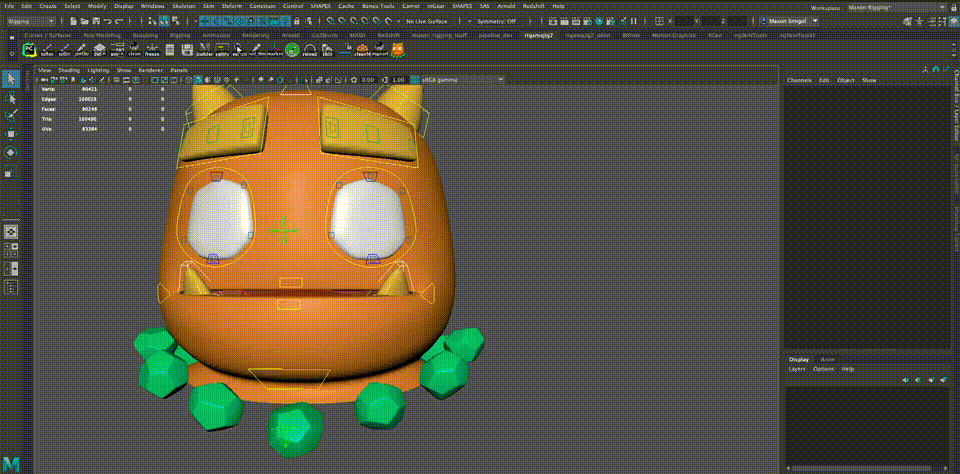960x474 pixels.
Task: Click the X coordinate input field
Action: coord(684,21)
